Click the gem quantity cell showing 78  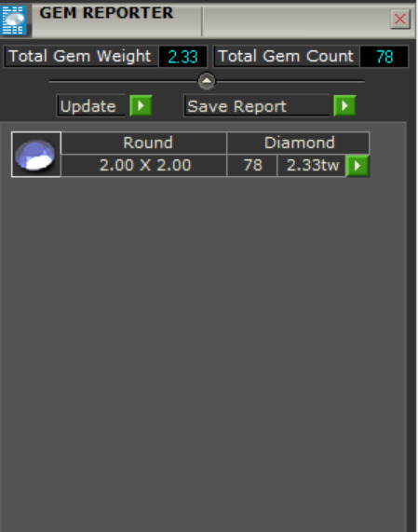click(x=252, y=166)
